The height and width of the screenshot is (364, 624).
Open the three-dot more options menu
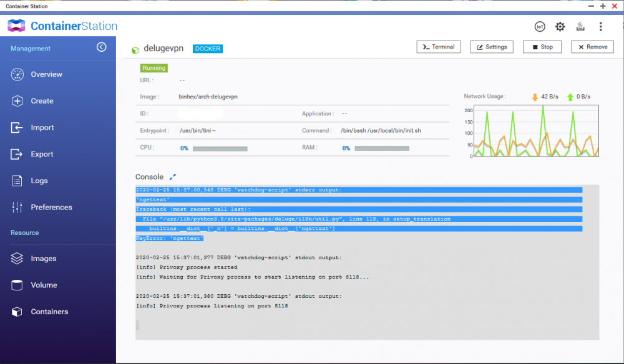pyautogui.click(x=600, y=27)
